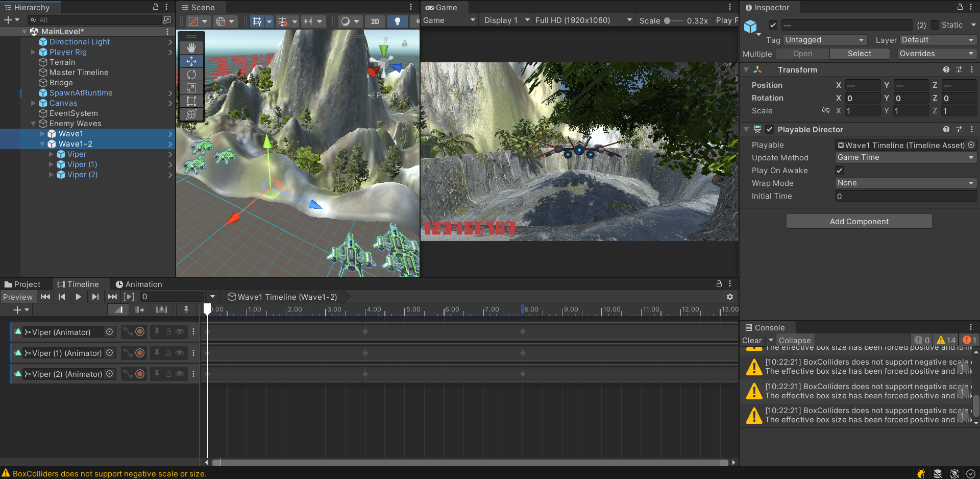This screenshot has width=980, height=479.
Task: Toggle scene lighting bulb button
Action: point(398,21)
